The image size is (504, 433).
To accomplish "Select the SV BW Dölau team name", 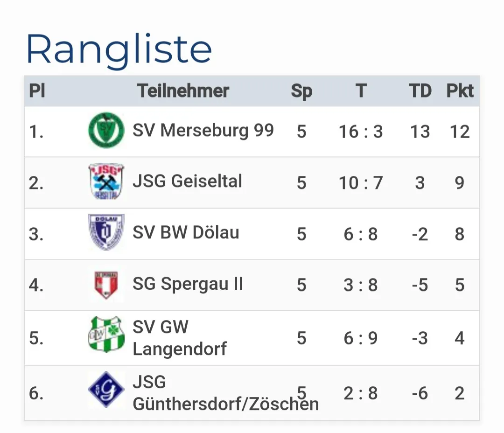I will [x=186, y=232].
